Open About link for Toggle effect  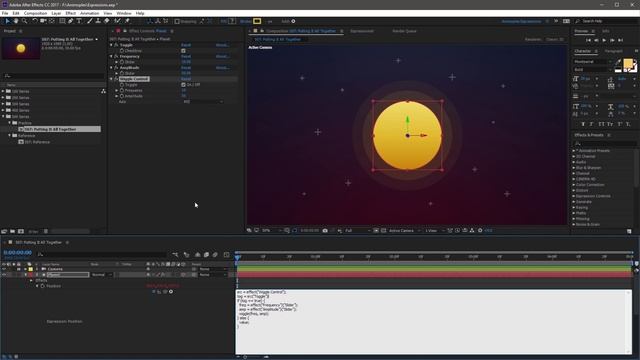222,45
